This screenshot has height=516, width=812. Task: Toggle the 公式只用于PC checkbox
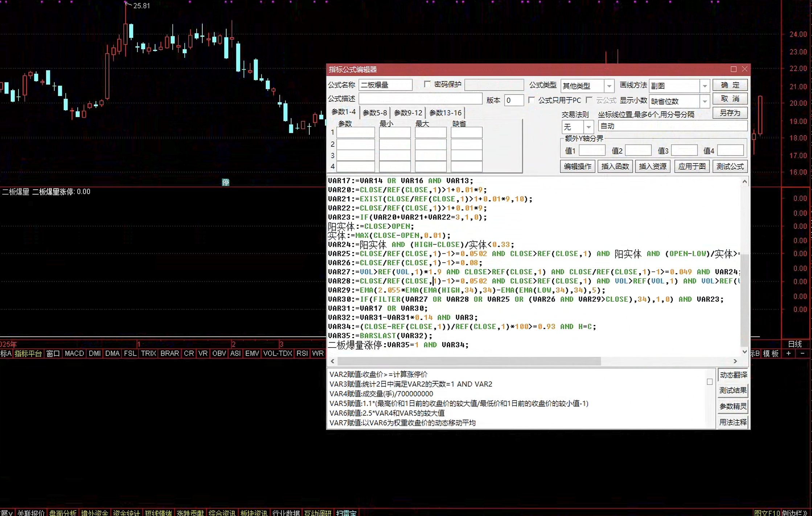(532, 100)
